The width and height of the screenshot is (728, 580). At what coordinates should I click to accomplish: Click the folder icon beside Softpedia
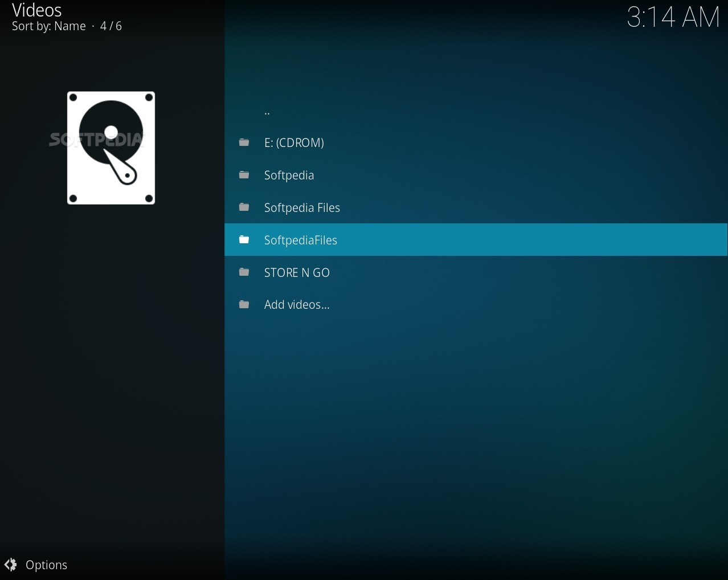244,175
